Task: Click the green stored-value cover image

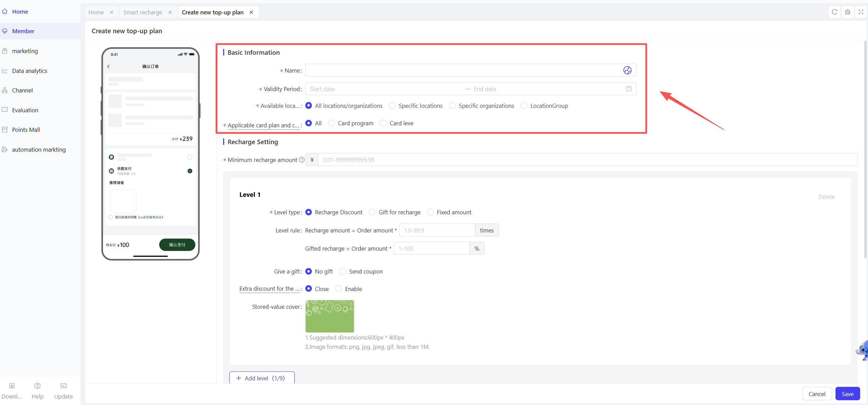Action: [x=330, y=316]
